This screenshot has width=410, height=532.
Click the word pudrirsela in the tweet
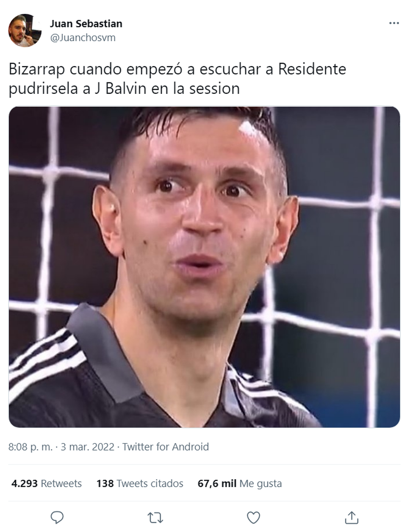pos(43,89)
